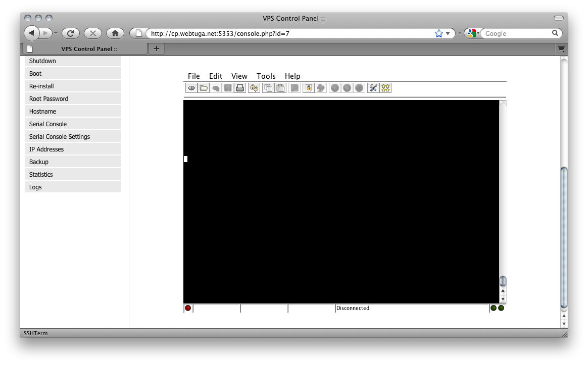
Task: Click the copy icon in terminal toolbar
Action: [x=268, y=88]
